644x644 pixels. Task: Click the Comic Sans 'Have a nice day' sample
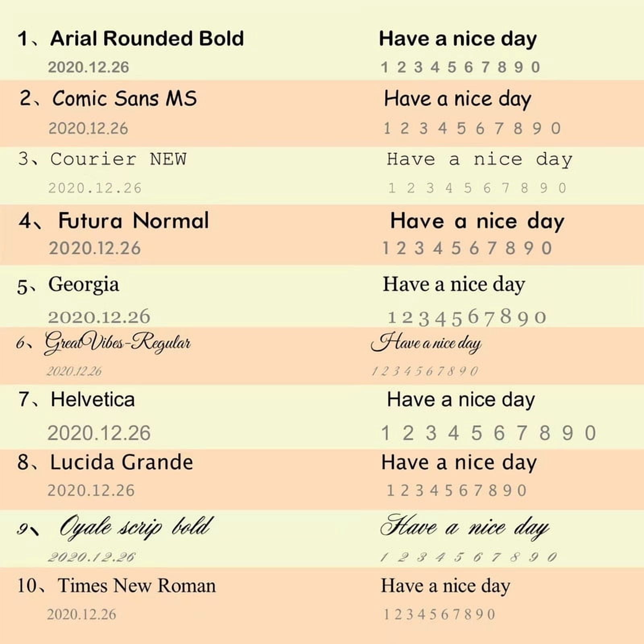[458, 99]
